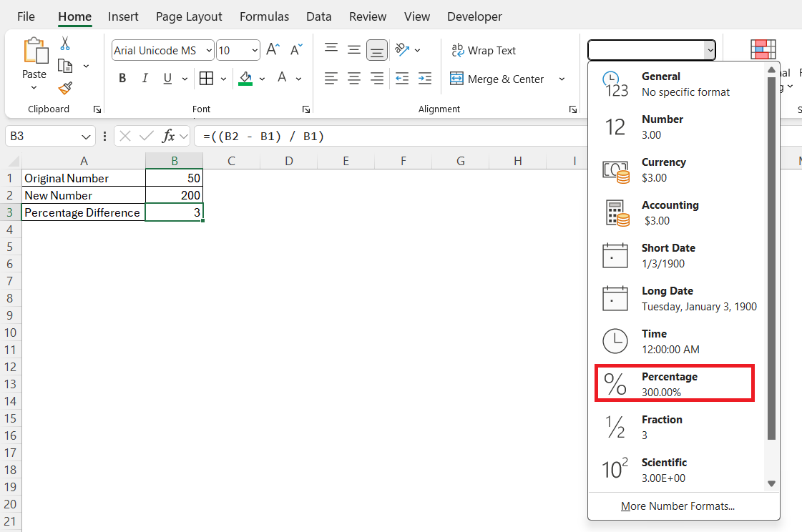Image resolution: width=802 pixels, height=532 pixels.
Task: Click the formula bar input field
Action: click(391, 137)
